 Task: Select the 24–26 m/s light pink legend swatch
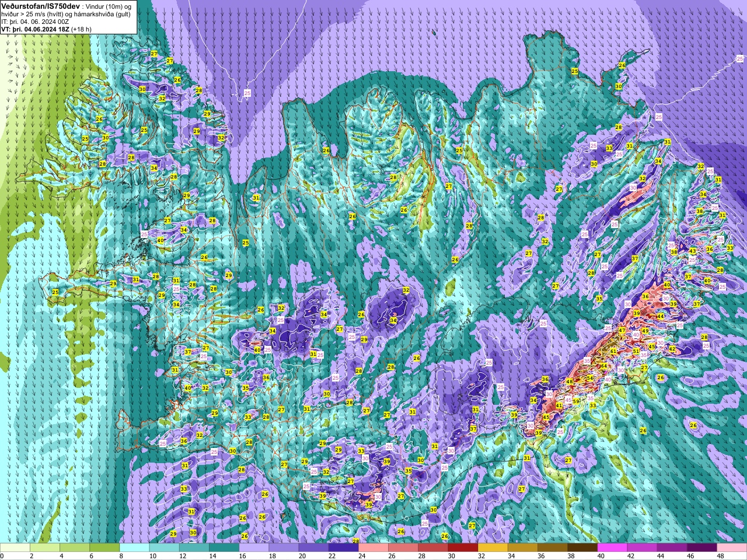click(x=373, y=547)
